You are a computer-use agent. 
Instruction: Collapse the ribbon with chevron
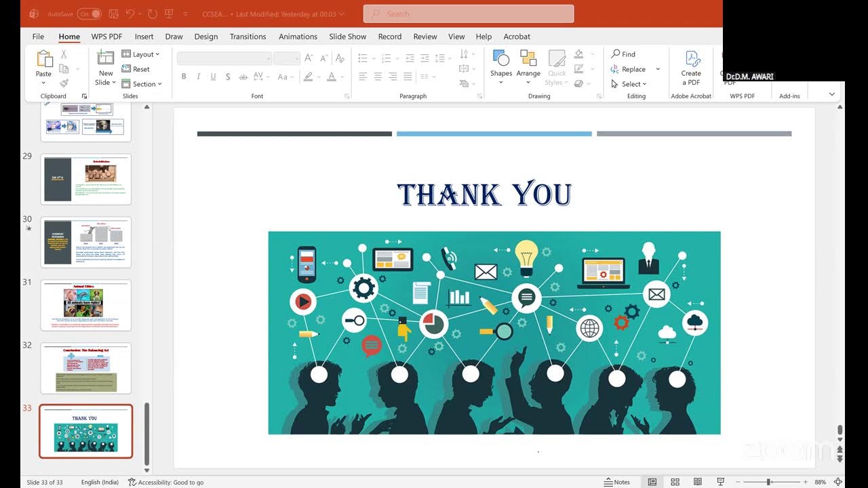tap(832, 94)
